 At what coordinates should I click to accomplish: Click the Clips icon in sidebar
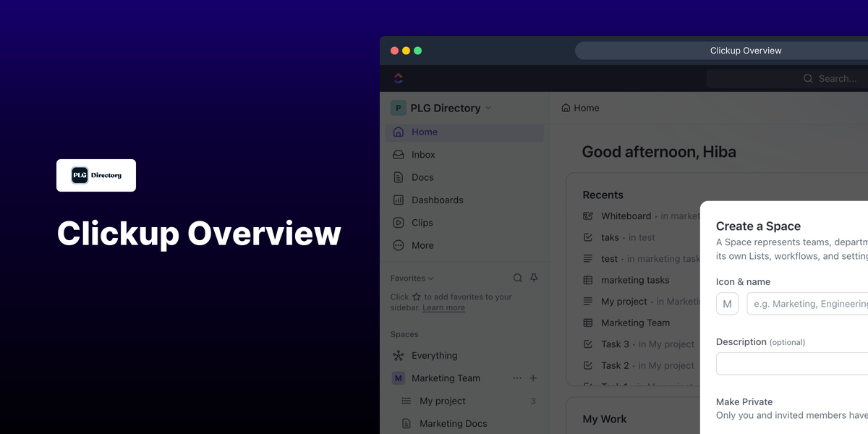pos(399,223)
